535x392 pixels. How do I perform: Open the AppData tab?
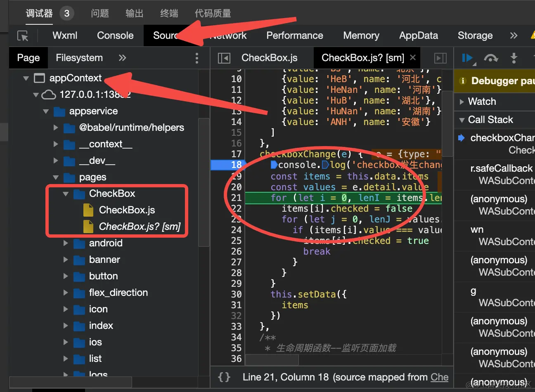[x=419, y=35]
